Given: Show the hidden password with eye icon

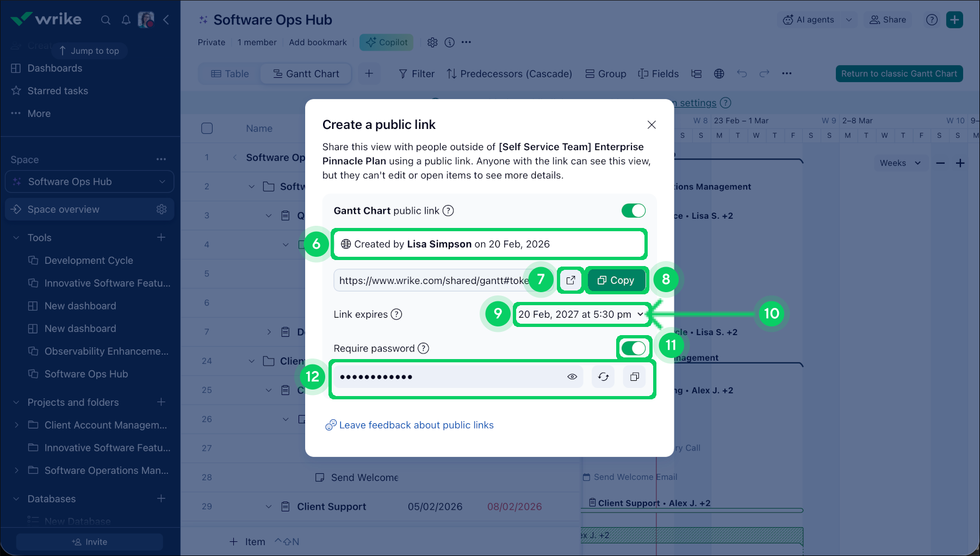Looking at the screenshot, I should click(x=572, y=376).
